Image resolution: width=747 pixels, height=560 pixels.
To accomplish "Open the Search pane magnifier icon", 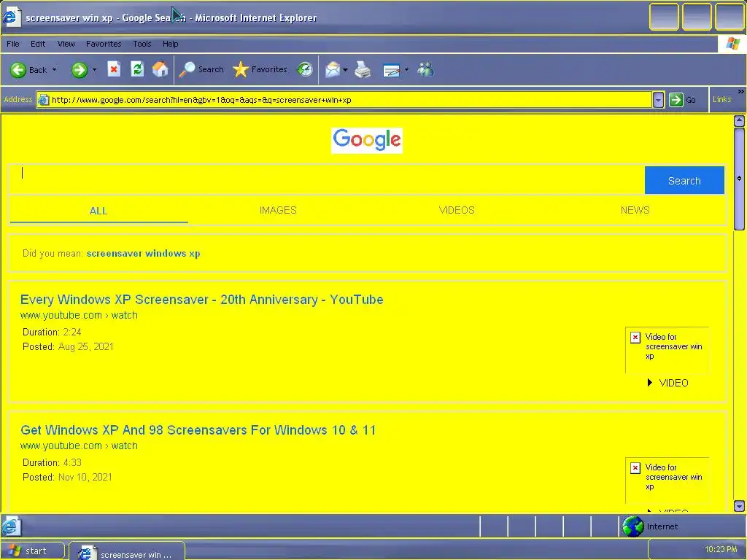I will [187, 70].
